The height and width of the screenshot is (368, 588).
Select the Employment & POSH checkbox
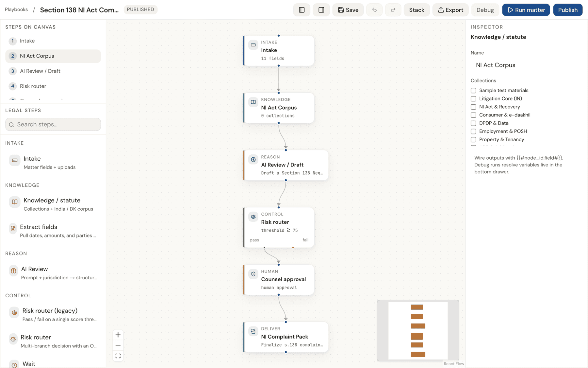point(473,131)
